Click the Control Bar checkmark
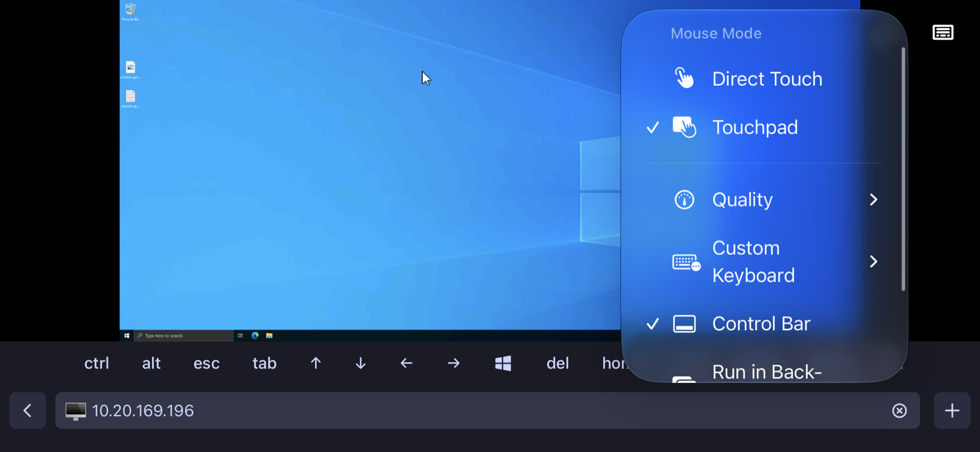This screenshot has height=452, width=980. coord(653,323)
